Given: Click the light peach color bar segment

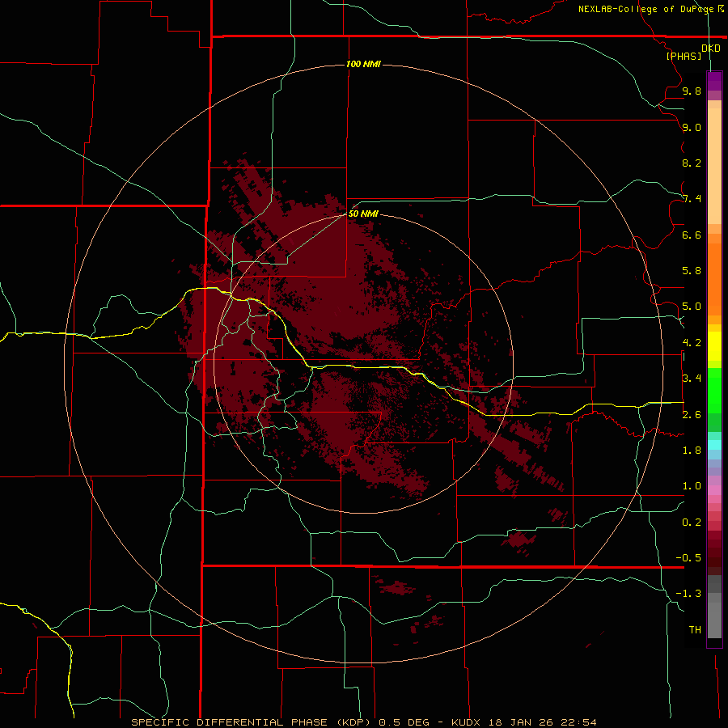Looking at the screenshot, I should pyautogui.click(x=714, y=166).
